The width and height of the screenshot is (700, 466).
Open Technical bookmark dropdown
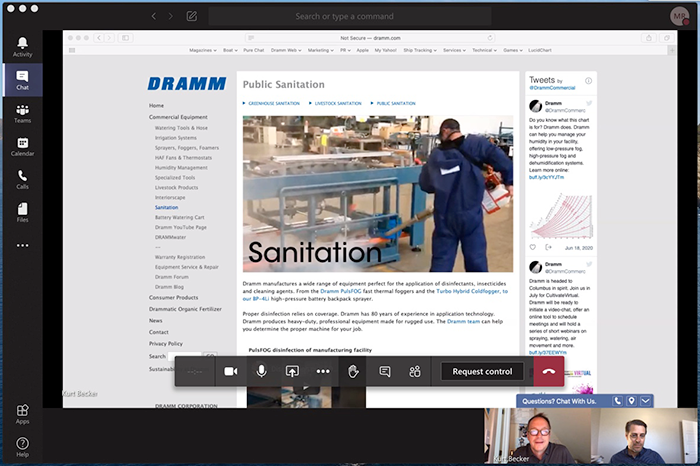[484, 50]
